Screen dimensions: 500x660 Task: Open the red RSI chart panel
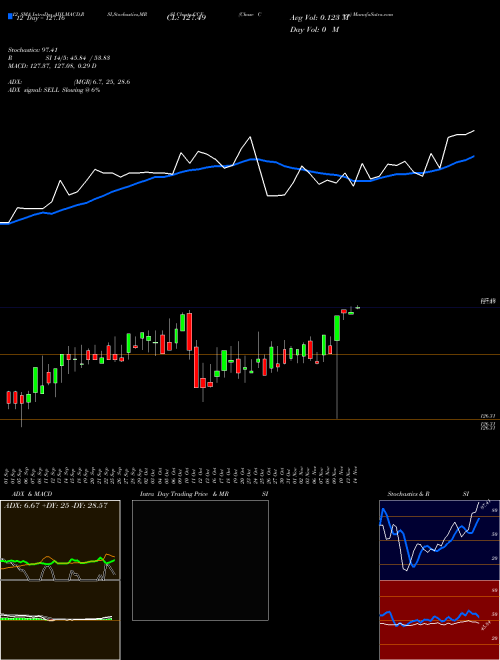coord(439,620)
